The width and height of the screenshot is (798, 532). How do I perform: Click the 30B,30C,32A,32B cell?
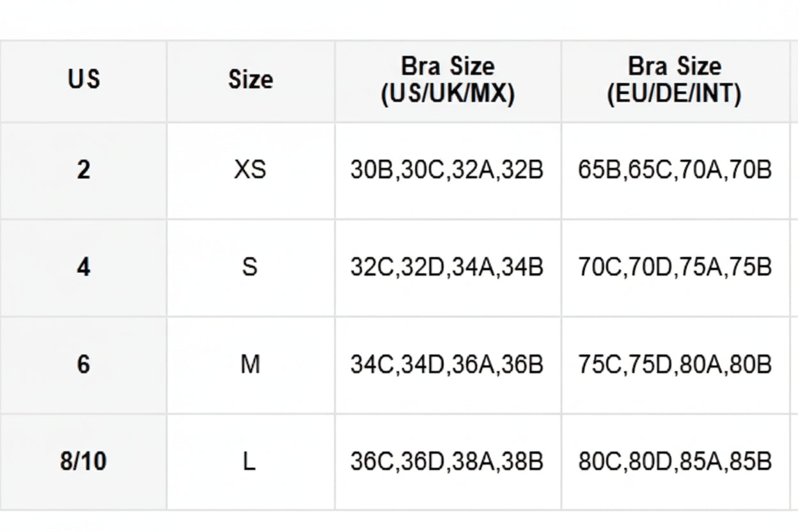tap(447, 170)
